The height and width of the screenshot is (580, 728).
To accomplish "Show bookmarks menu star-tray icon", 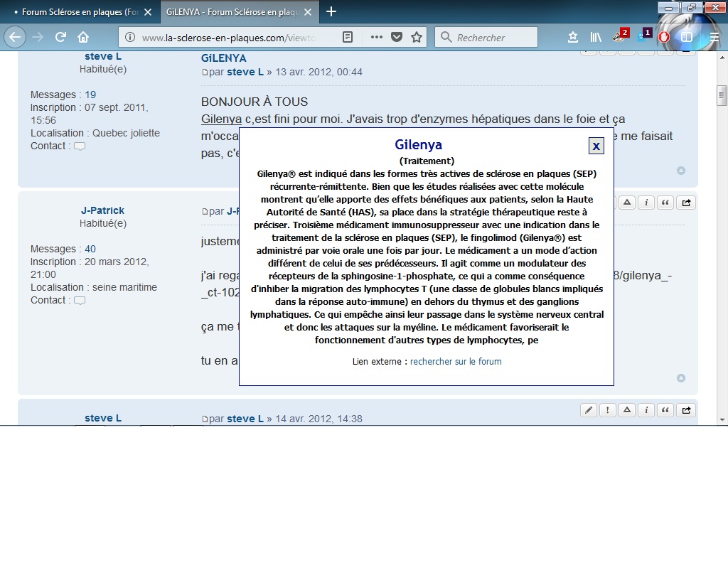I will tap(573, 37).
